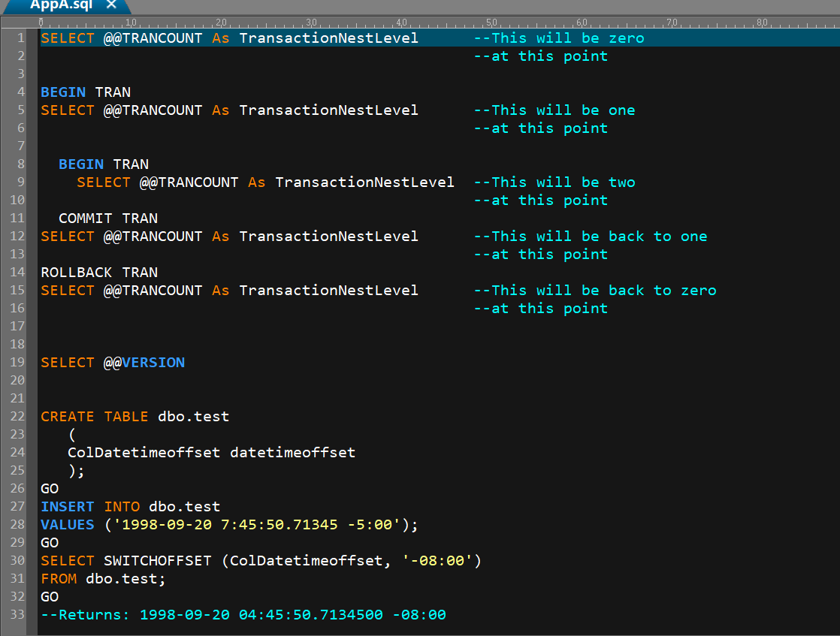This screenshot has width=840, height=636.
Task: Click GO on line 26
Action: 49,488
